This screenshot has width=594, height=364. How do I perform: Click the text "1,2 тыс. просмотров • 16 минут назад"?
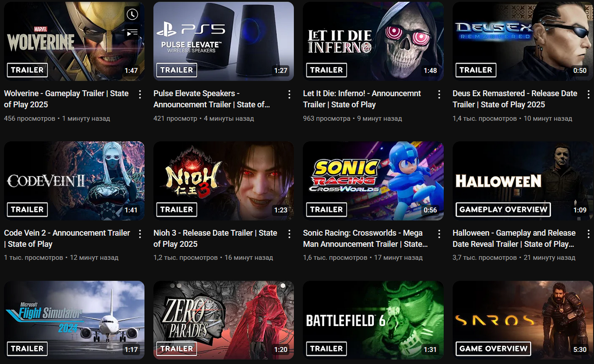coord(213,258)
